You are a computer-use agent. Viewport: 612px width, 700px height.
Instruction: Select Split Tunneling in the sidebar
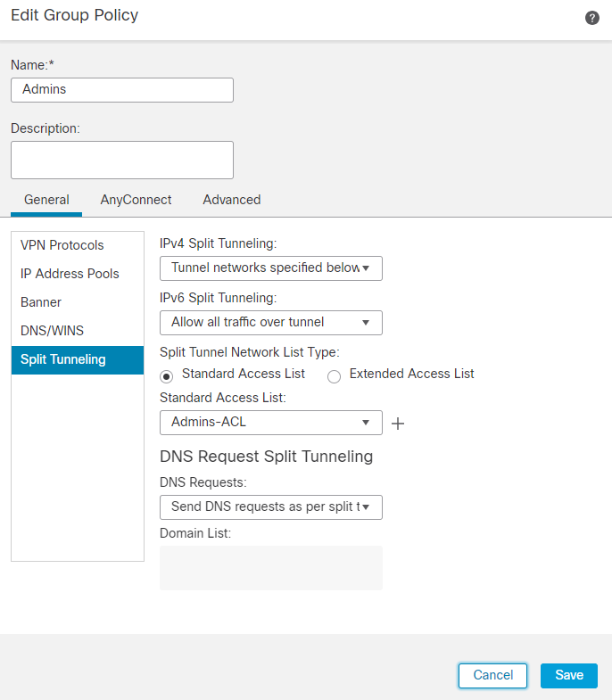click(x=62, y=359)
